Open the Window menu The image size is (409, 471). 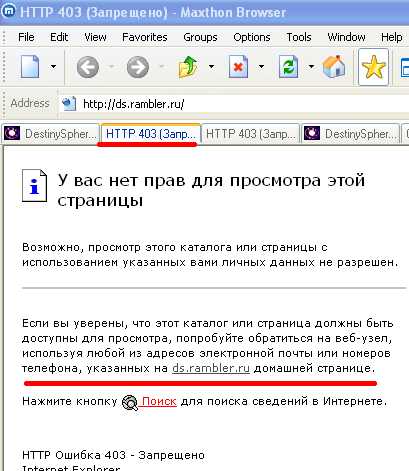pos(346,37)
